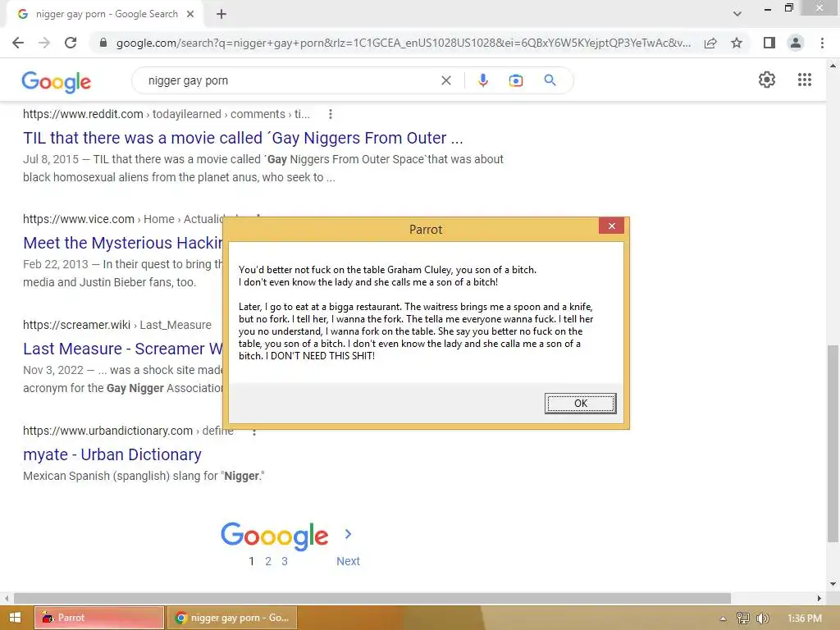The width and height of the screenshot is (840, 630).
Task: Open the network tray icon
Action: coord(742,619)
